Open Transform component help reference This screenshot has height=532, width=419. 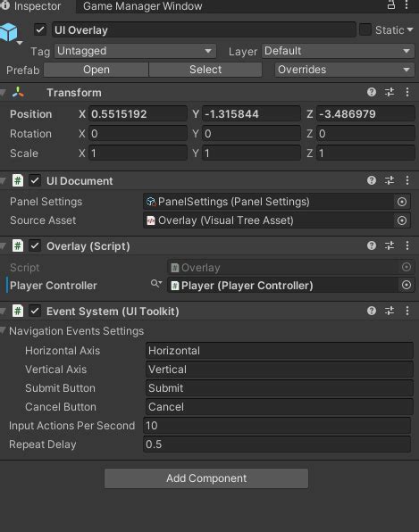pyautogui.click(x=372, y=92)
